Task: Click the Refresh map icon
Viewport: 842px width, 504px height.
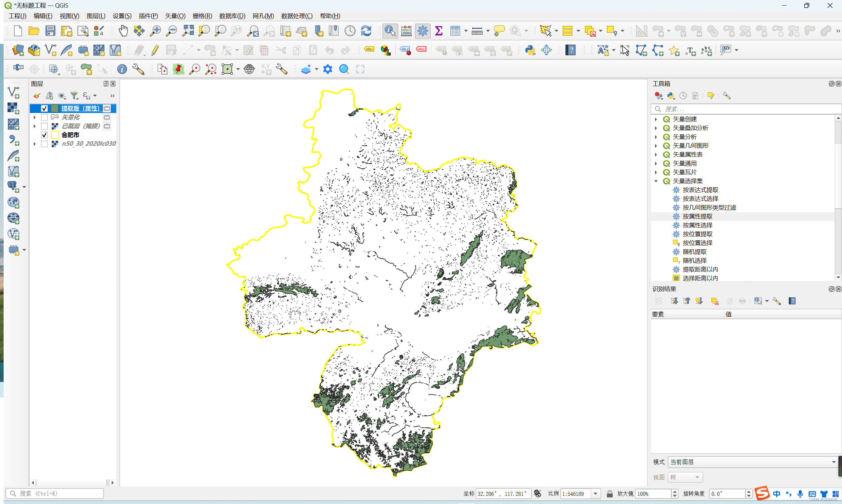Action: (366, 31)
